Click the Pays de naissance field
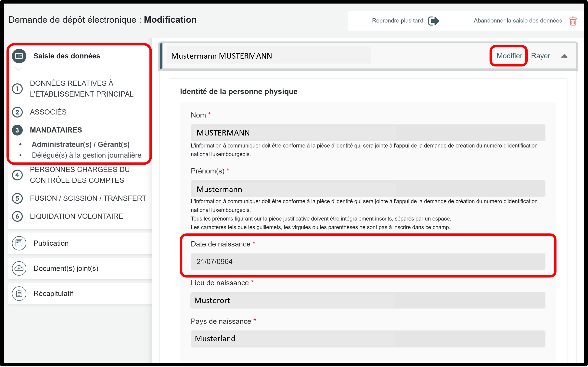This screenshot has width=588, height=367. (x=368, y=339)
